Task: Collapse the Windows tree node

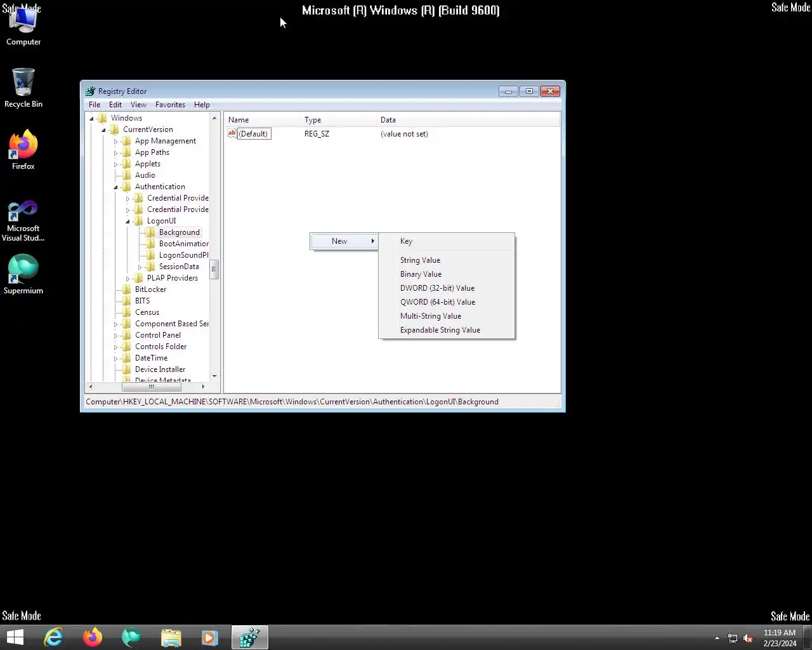Action: pyautogui.click(x=91, y=119)
